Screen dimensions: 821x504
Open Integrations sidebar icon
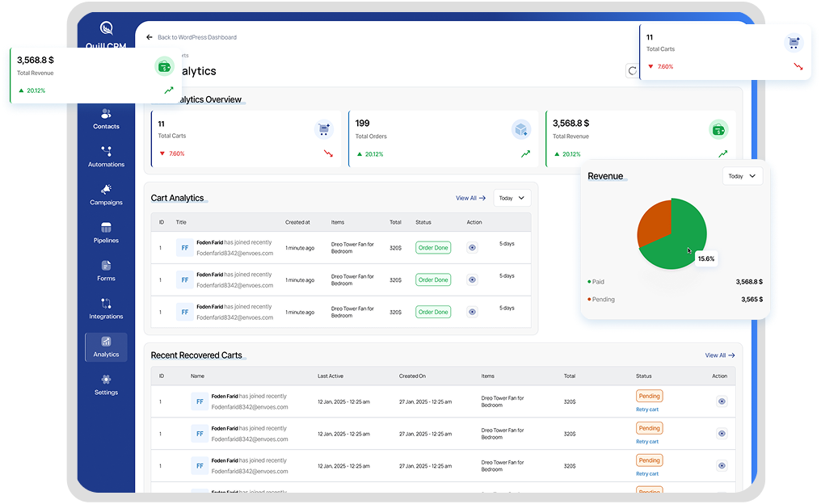point(106,304)
